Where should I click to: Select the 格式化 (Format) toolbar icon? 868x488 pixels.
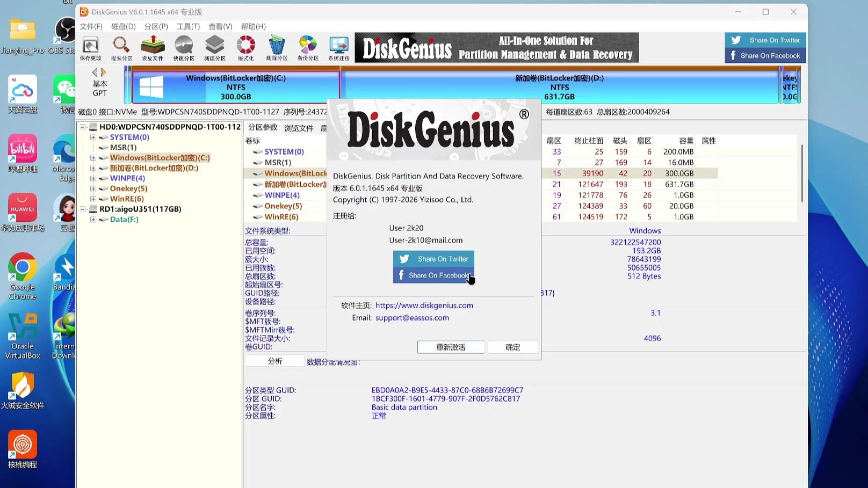pos(246,48)
